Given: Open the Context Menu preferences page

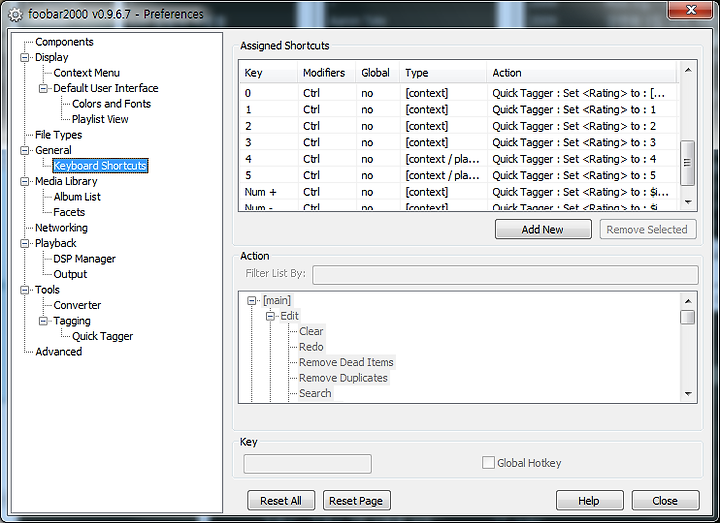Looking at the screenshot, I should click(x=86, y=73).
